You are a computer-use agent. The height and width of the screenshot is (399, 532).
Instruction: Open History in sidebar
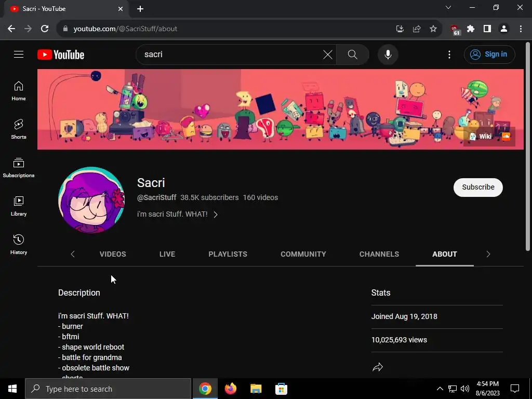tap(19, 245)
